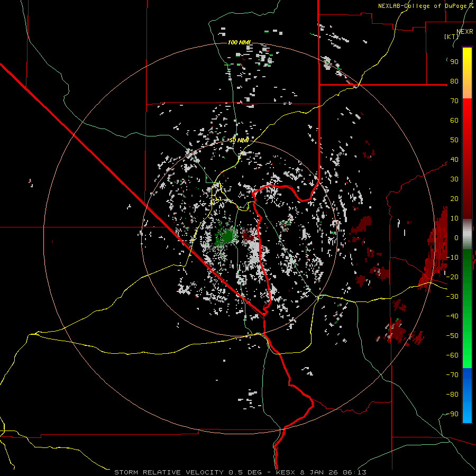Viewport: 476px width, 476px height.
Task: Click the -50 value on the velocity scale
Action: [452, 336]
